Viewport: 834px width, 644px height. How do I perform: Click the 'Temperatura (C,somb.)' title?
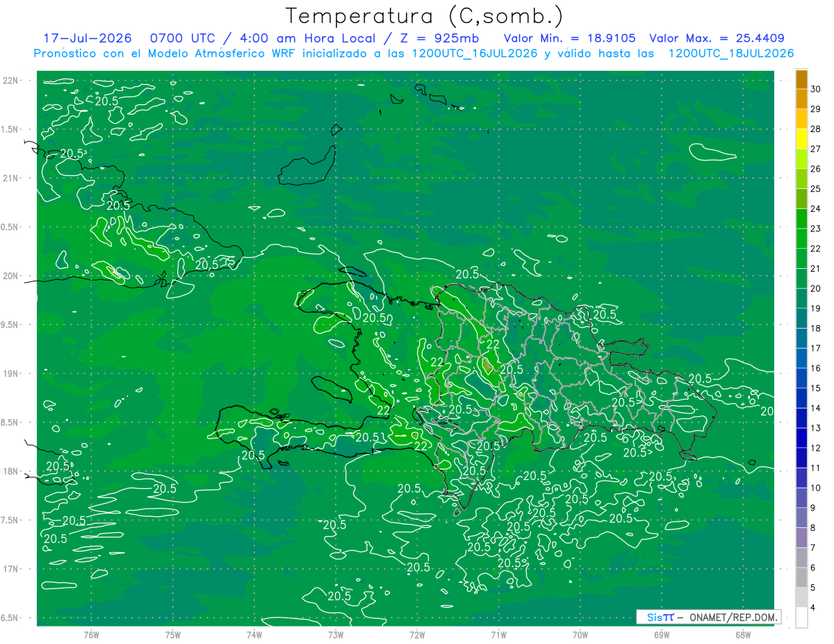[424, 16]
